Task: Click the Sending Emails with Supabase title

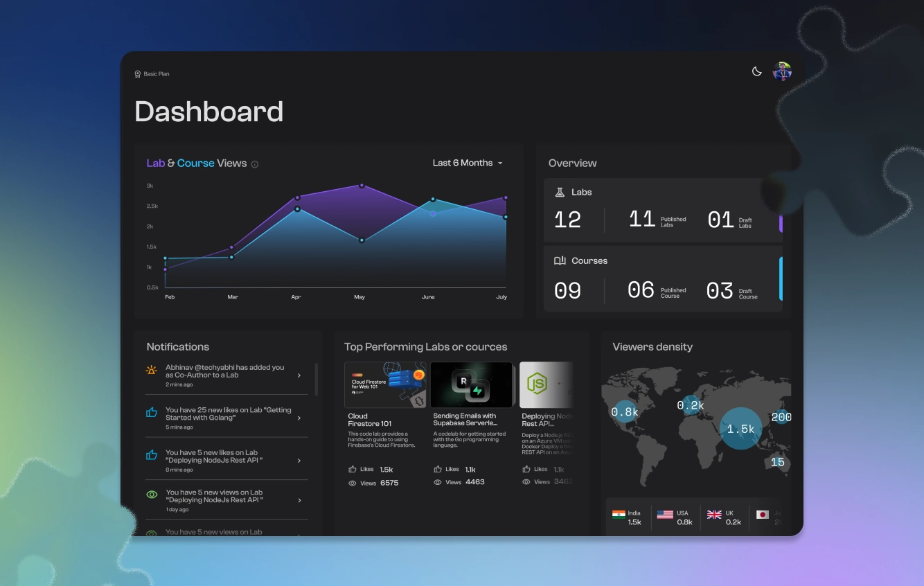Action: (x=465, y=419)
